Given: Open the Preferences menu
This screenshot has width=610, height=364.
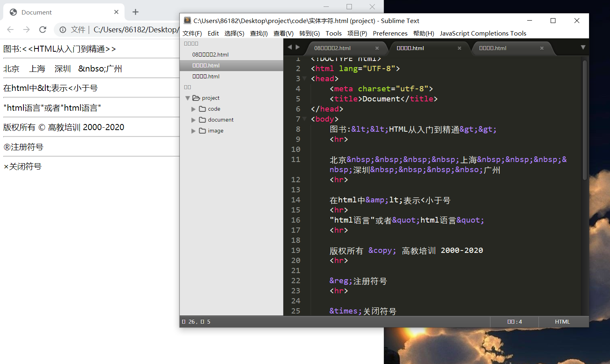Looking at the screenshot, I should [390, 33].
